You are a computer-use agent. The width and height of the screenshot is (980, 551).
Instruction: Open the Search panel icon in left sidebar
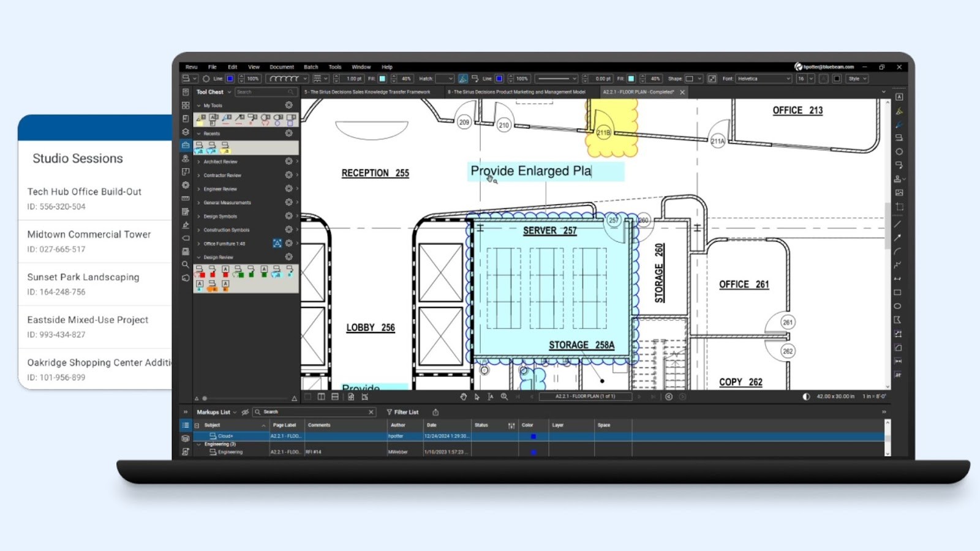click(185, 264)
